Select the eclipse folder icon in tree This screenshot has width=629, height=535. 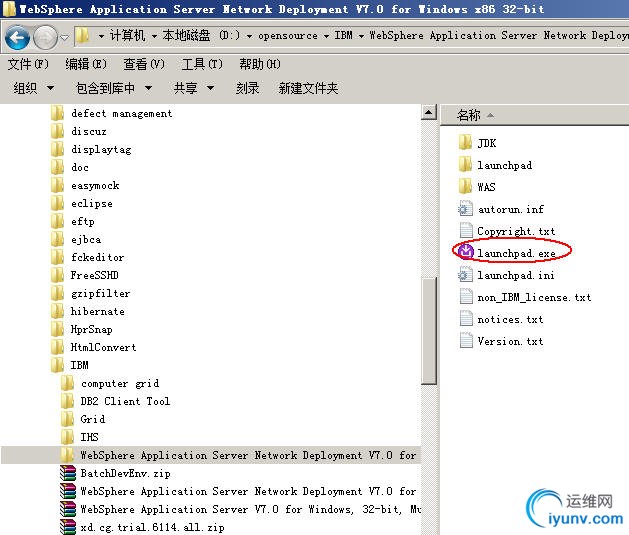(x=57, y=203)
